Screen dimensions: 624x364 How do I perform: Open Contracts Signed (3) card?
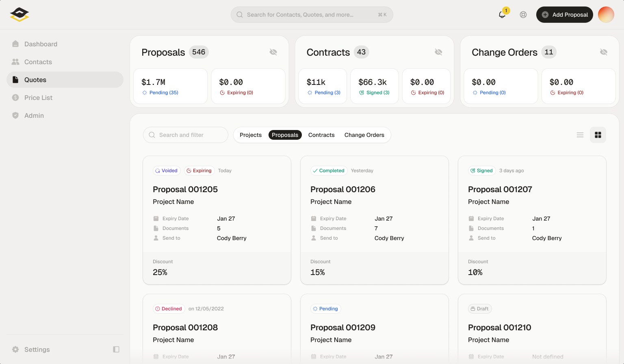click(x=375, y=86)
